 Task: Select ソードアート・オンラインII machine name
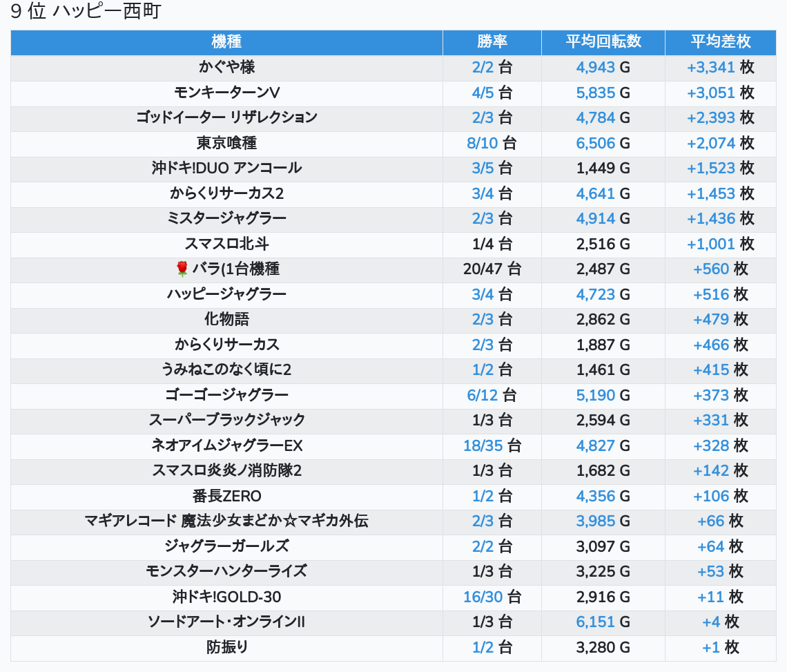(226, 622)
